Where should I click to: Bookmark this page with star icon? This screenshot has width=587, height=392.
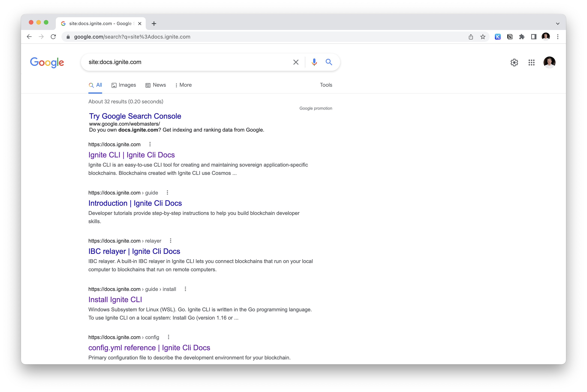coord(483,37)
